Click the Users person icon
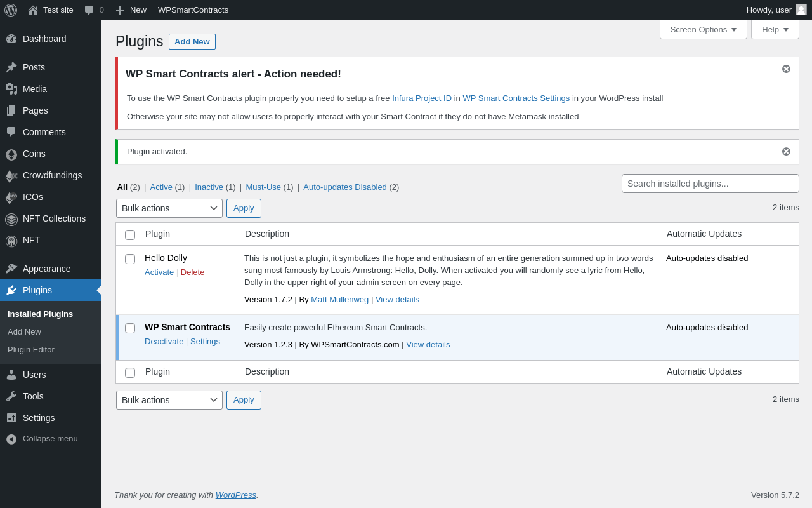This screenshot has width=812, height=508. click(x=11, y=375)
